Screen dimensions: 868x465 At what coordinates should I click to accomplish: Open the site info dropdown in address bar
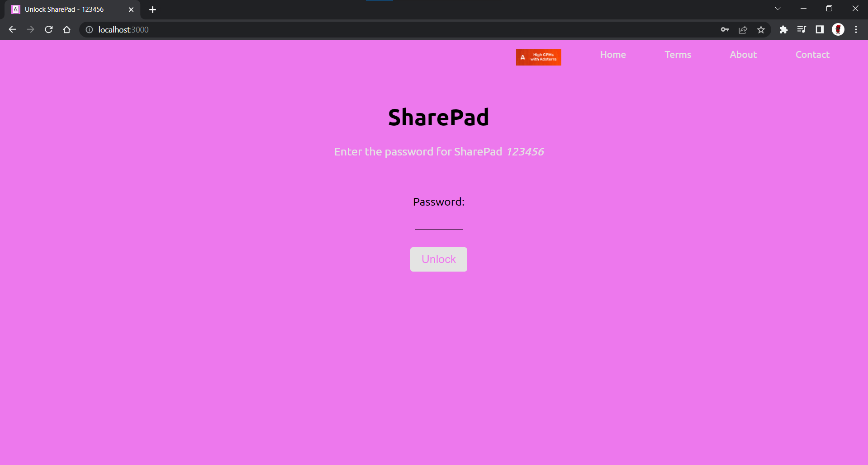[x=89, y=29]
